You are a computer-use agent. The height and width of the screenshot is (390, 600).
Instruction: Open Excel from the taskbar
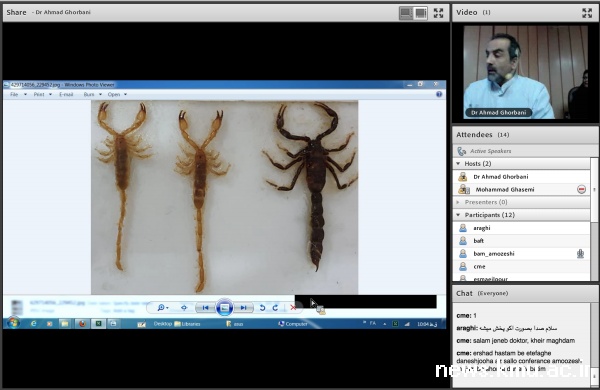(x=98, y=324)
